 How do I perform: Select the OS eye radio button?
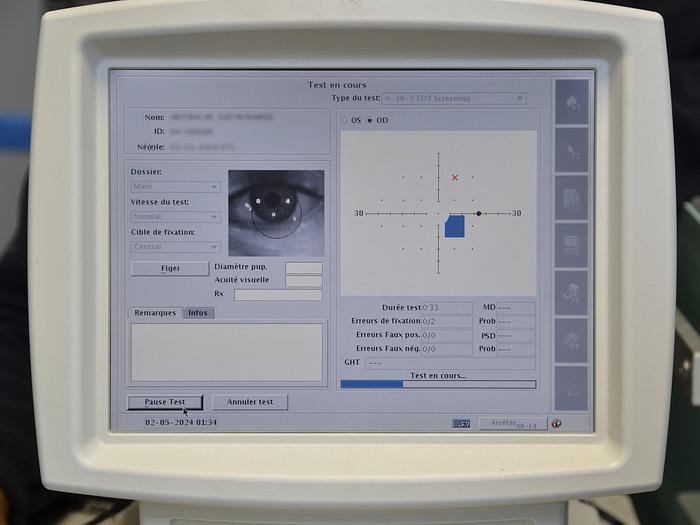click(x=345, y=120)
